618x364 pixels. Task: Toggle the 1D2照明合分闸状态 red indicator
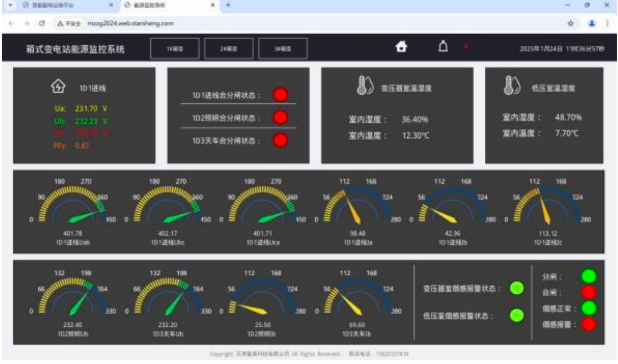click(281, 117)
